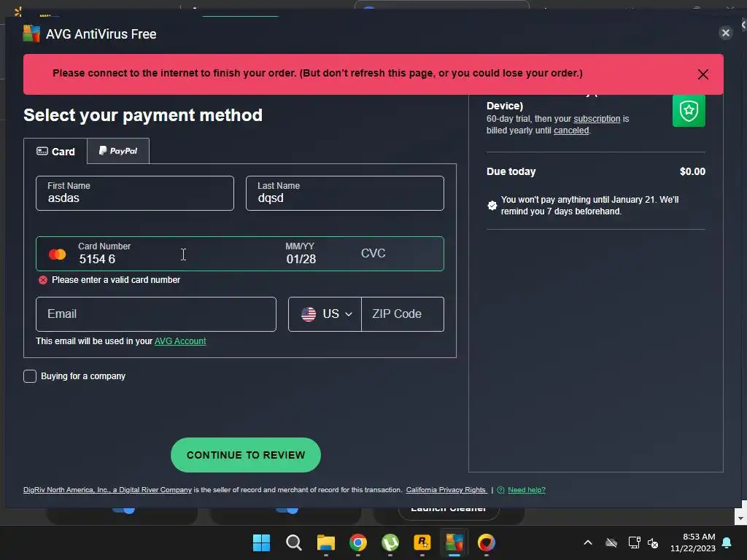Click the red invalid card error icon
Viewport: 747px width, 560px height.
[43, 280]
